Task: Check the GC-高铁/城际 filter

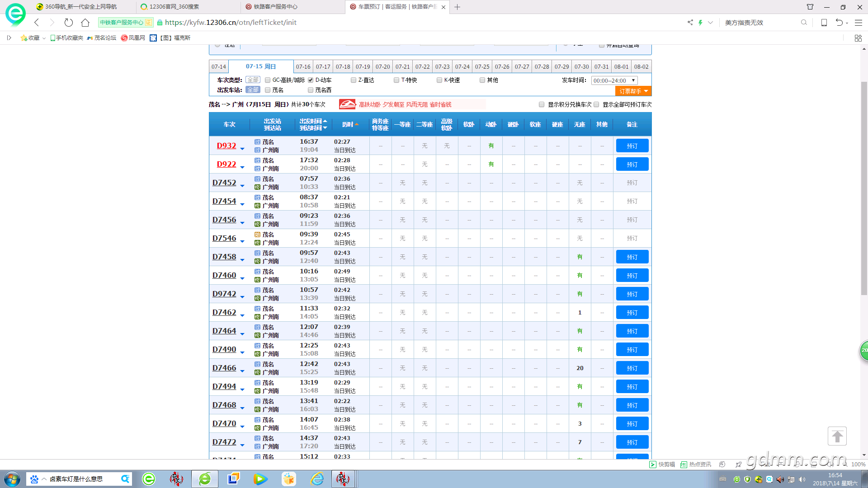Action: [268, 80]
